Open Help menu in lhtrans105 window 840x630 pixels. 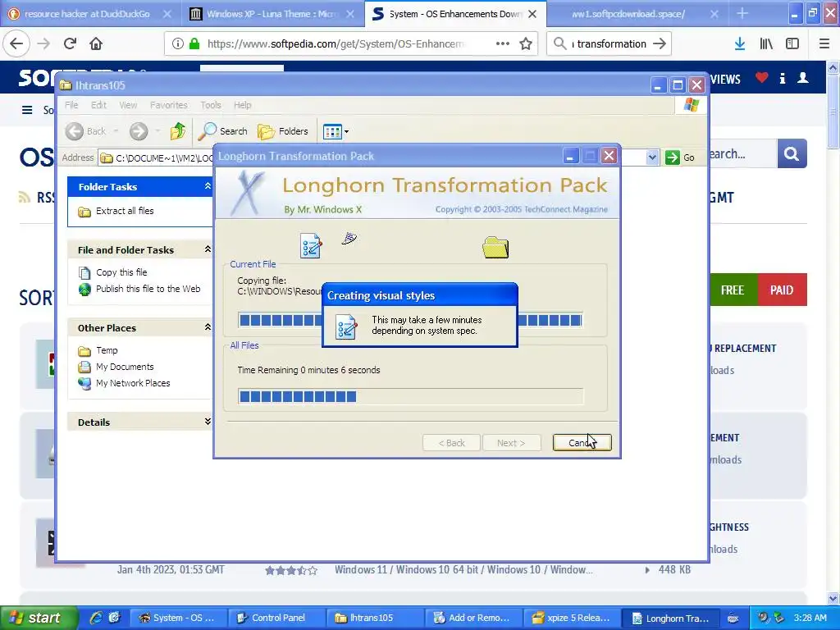(x=242, y=105)
